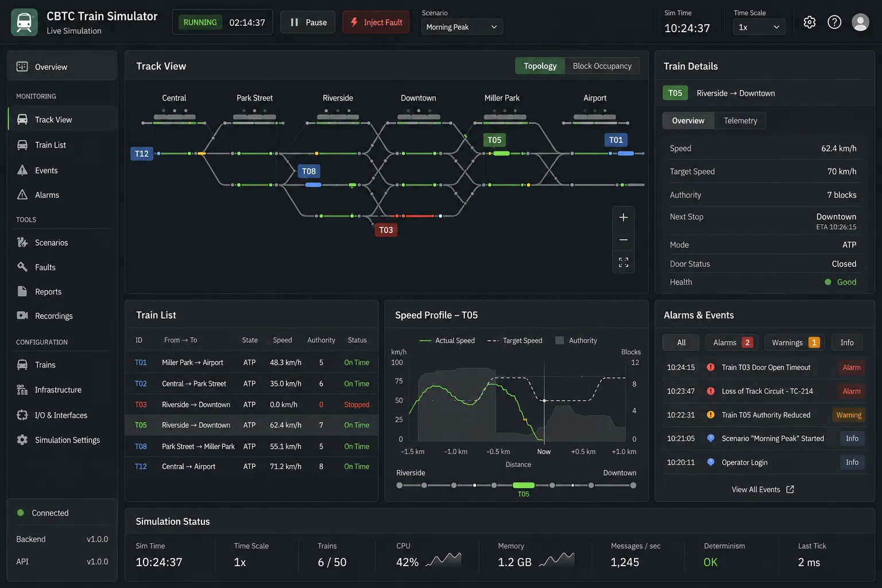Open the user profile avatar
This screenshot has height=588, width=882.
tap(860, 22)
